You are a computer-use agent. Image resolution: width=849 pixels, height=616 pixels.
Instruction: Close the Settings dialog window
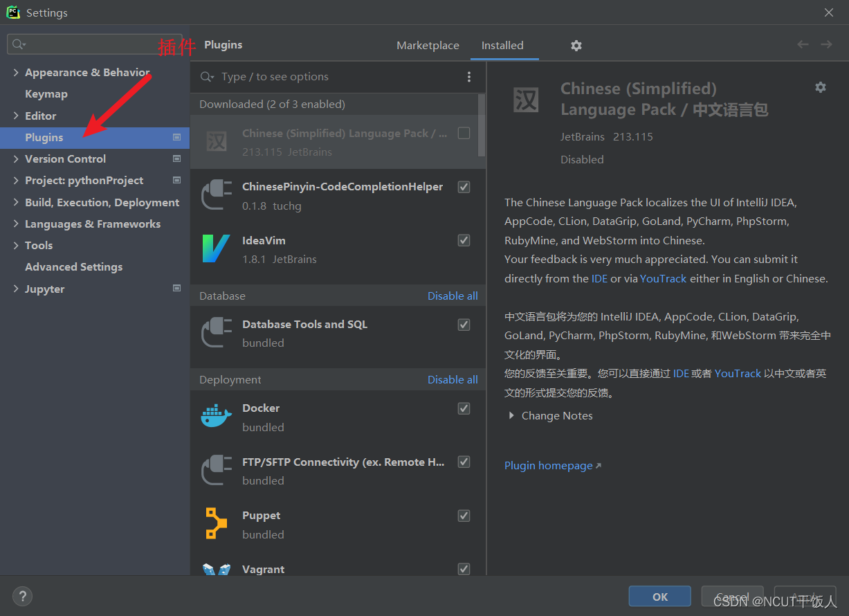point(829,12)
